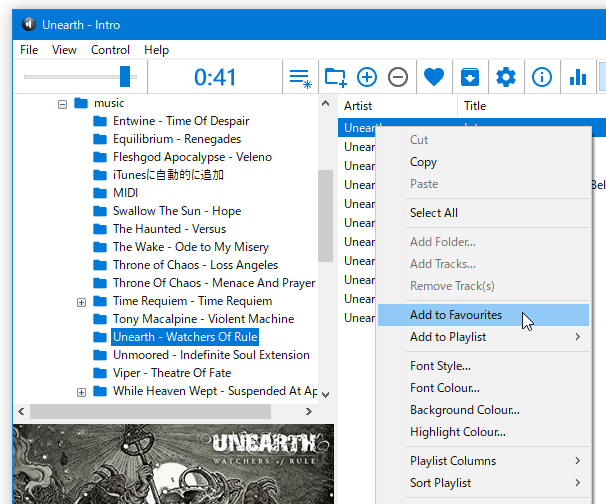Click the bar chart visualisation icon
This screenshot has height=504, width=606.
(578, 77)
